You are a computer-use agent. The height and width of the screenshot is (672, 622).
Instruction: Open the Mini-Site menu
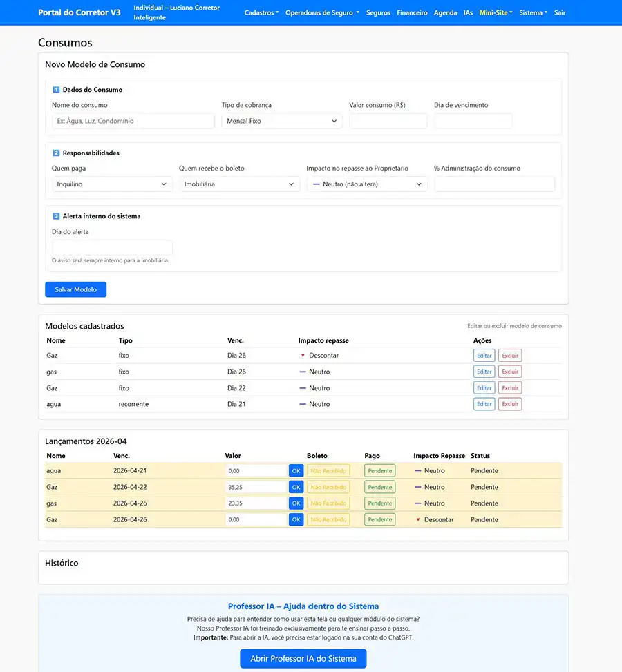[x=496, y=12]
